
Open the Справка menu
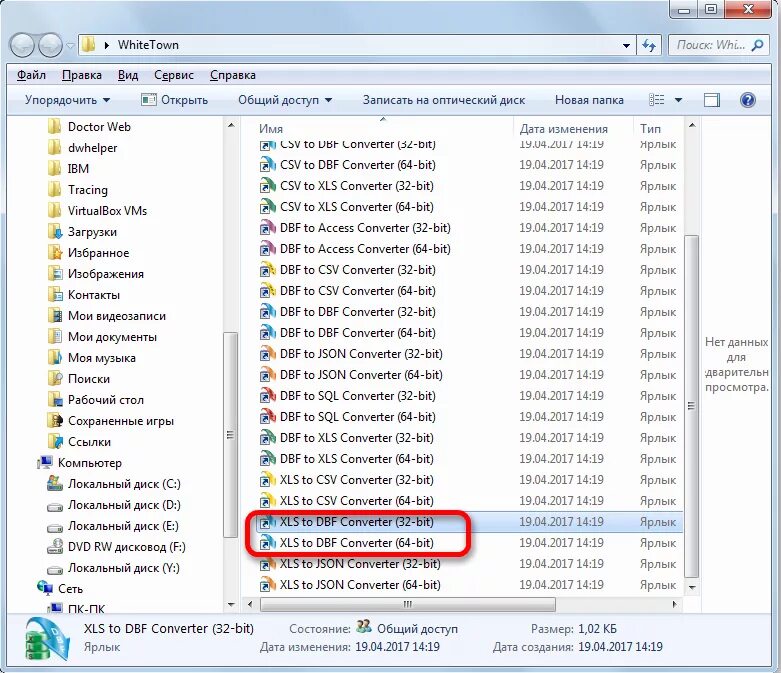(233, 75)
